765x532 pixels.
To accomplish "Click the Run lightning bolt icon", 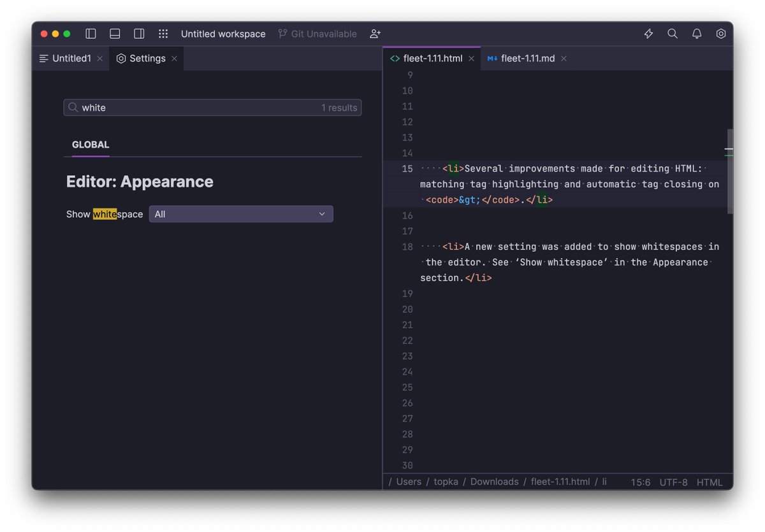I will pos(648,33).
